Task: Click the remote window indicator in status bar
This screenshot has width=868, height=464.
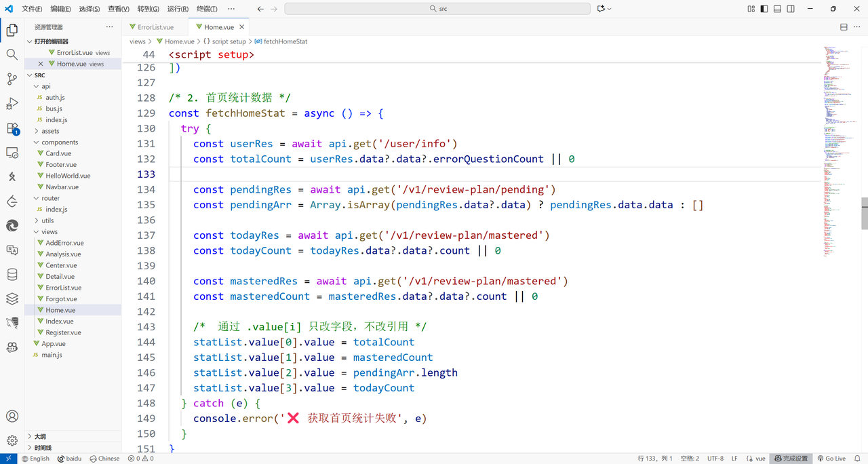Action: 8,459
